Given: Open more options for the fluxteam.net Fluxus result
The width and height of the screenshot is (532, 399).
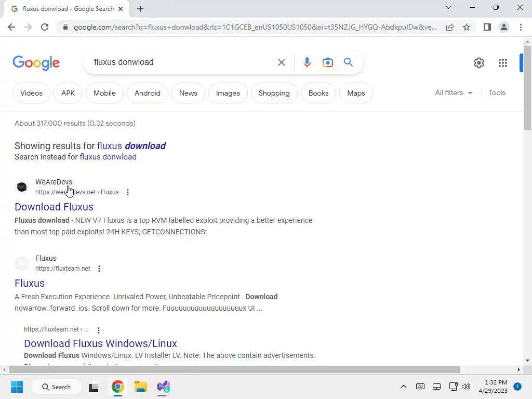Looking at the screenshot, I should coord(99,269).
